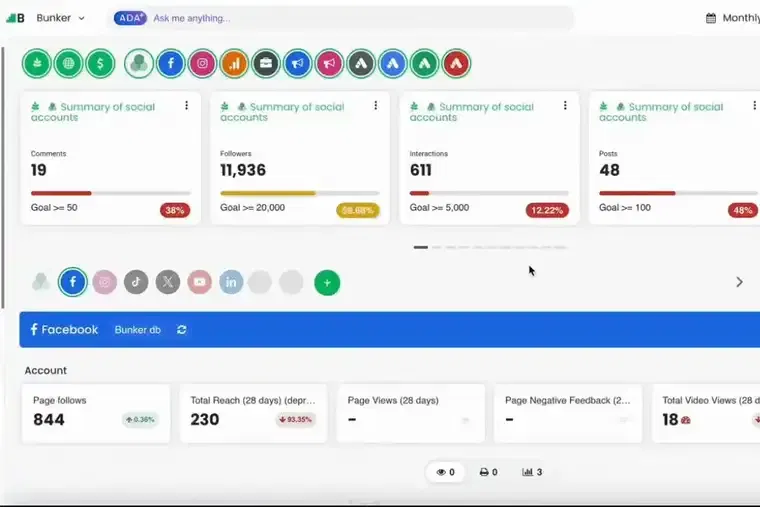Click the printer counter
Viewport: 760px width, 507px height.
tap(489, 472)
